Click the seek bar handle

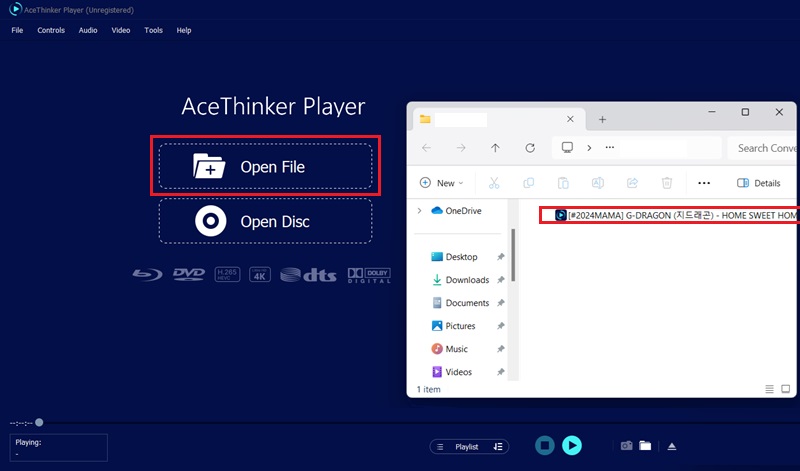tap(39, 422)
